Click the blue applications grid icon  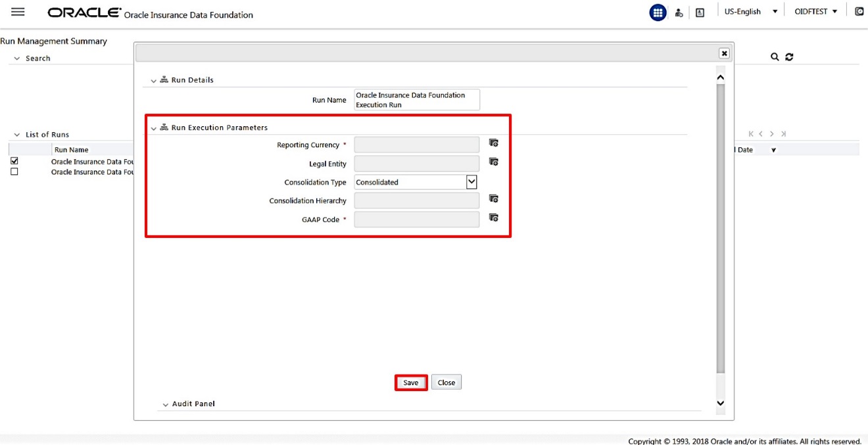[x=658, y=12]
